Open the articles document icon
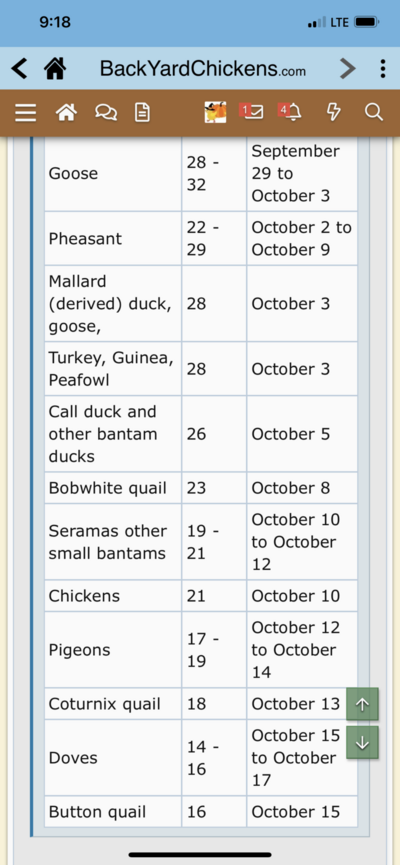This screenshot has width=400, height=865. click(x=142, y=113)
